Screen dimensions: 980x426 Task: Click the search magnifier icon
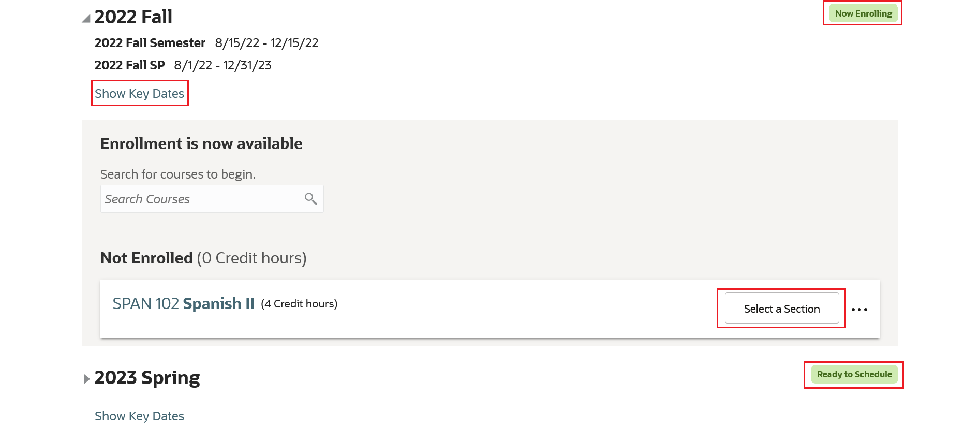[310, 199]
